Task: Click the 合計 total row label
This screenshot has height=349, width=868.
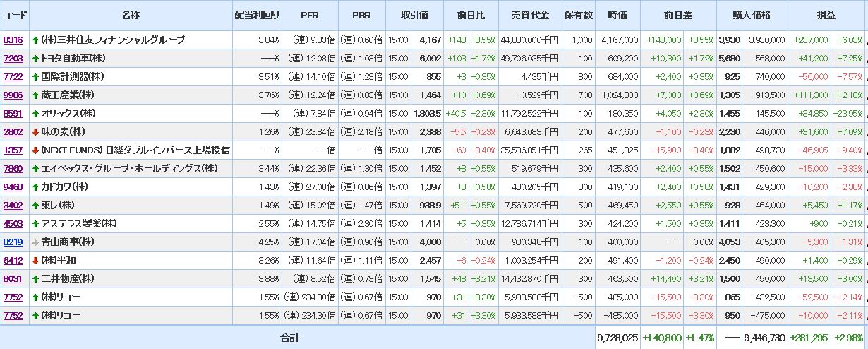Action: click(x=289, y=338)
